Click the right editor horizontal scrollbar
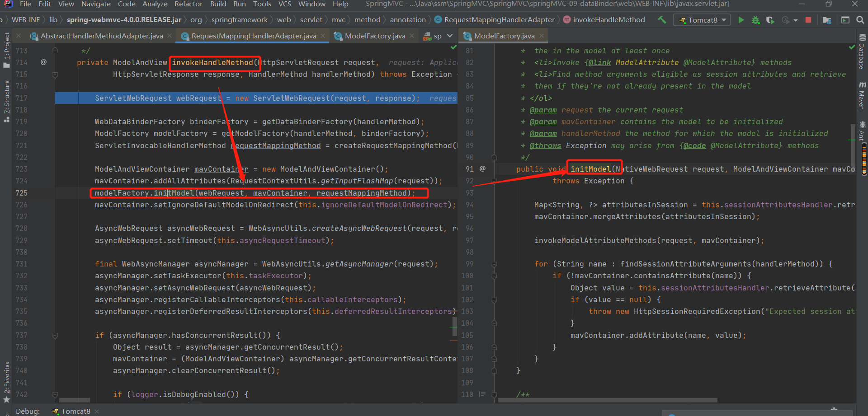This screenshot has height=416, width=868. click(x=608, y=400)
